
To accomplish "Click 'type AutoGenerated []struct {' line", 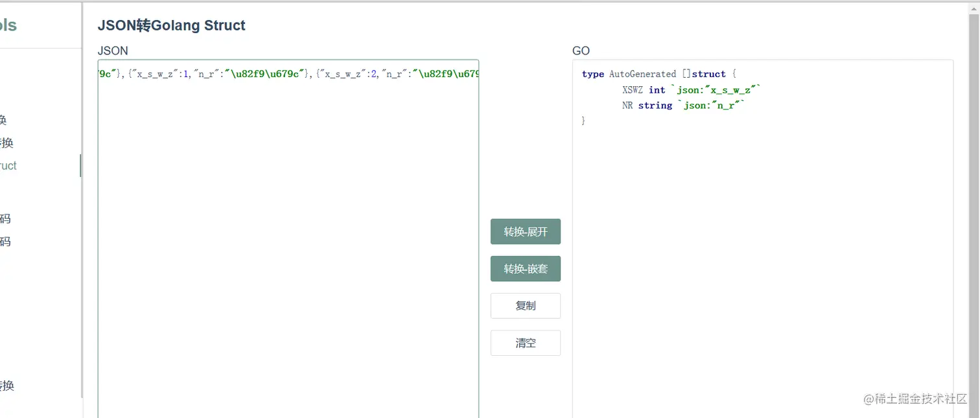I will 659,74.
